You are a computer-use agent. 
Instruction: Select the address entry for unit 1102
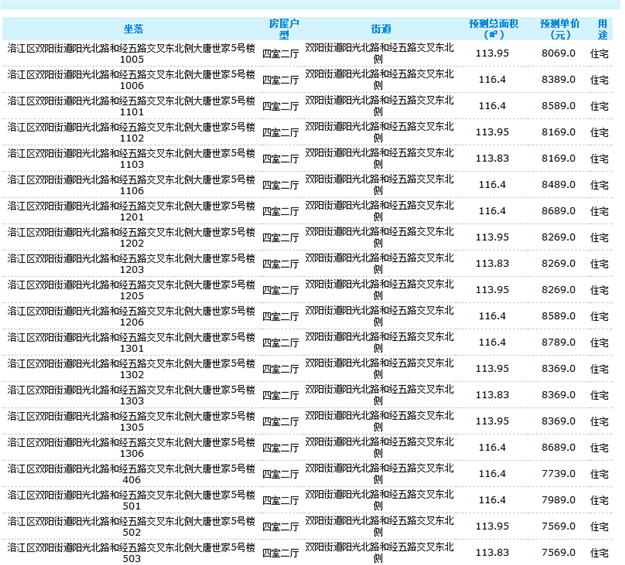tap(132, 131)
